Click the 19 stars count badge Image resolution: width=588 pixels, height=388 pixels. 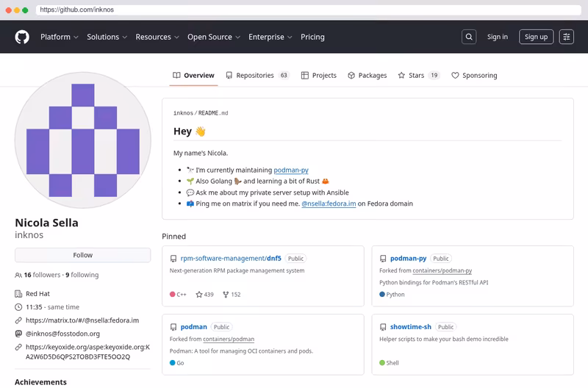[x=434, y=76]
